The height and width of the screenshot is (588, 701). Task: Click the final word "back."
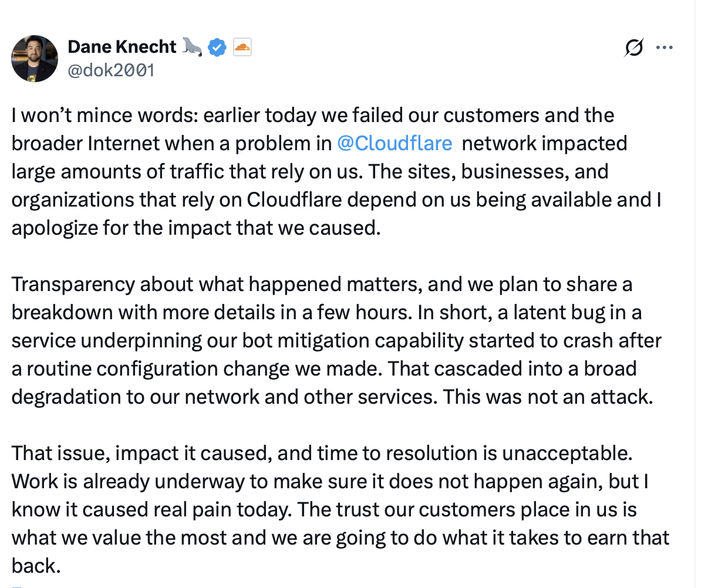36,566
